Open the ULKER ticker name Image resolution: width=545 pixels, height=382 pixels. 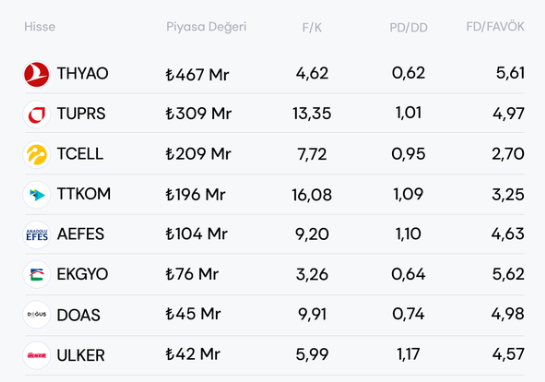[81, 355]
